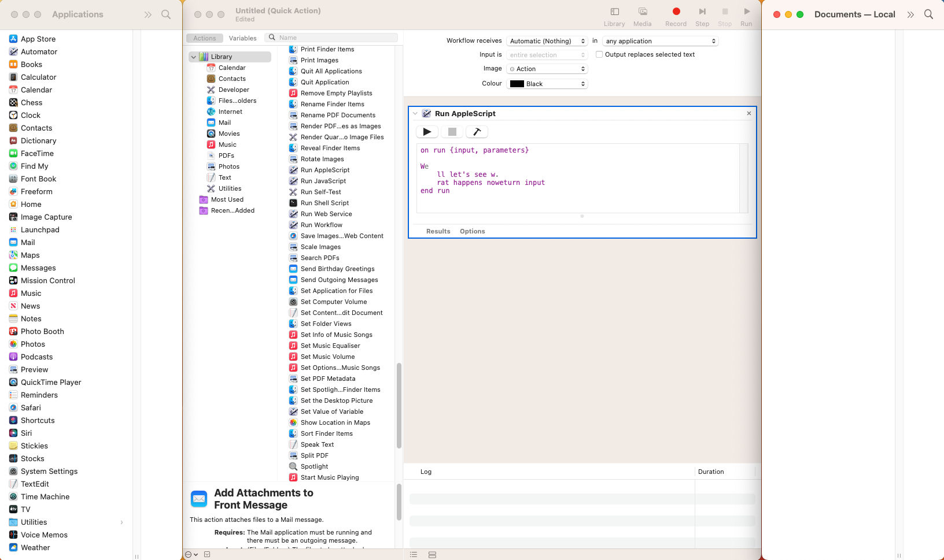Open the Media browser toolbar icon
The height and width of the screenshot is (560, 944).
tap(642, 16)
